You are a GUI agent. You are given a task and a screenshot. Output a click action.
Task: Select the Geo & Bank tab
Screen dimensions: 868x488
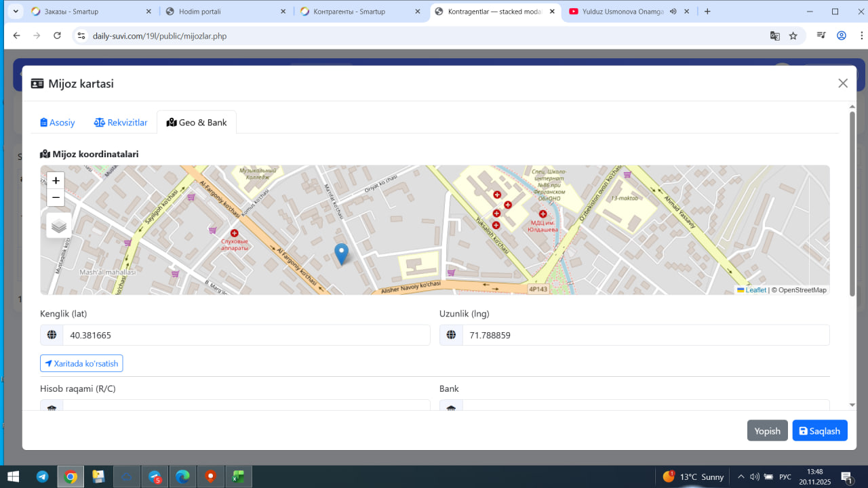point(197,123)
